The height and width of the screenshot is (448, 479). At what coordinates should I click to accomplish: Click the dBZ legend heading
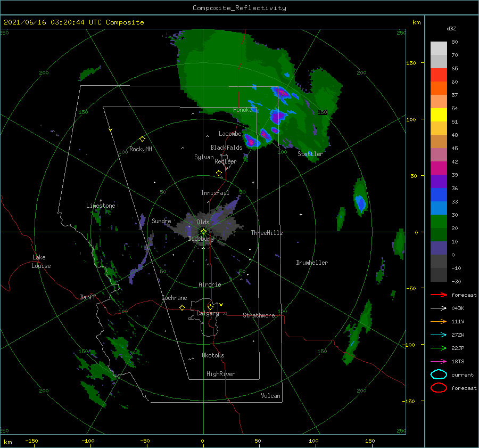[451, 28]
